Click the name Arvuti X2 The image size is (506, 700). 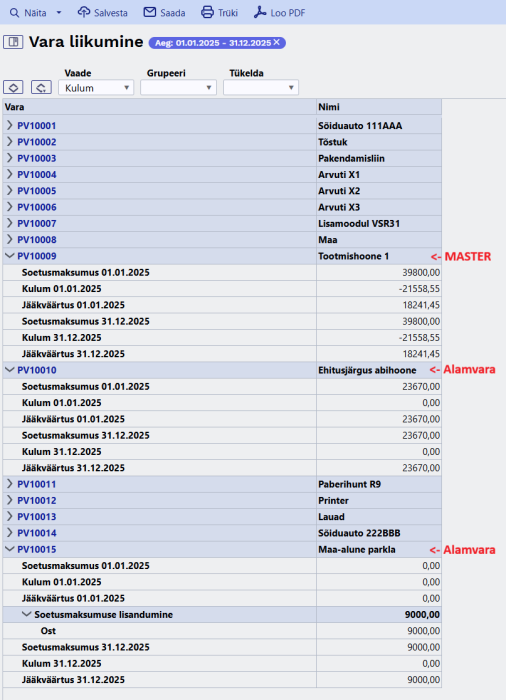339,191
